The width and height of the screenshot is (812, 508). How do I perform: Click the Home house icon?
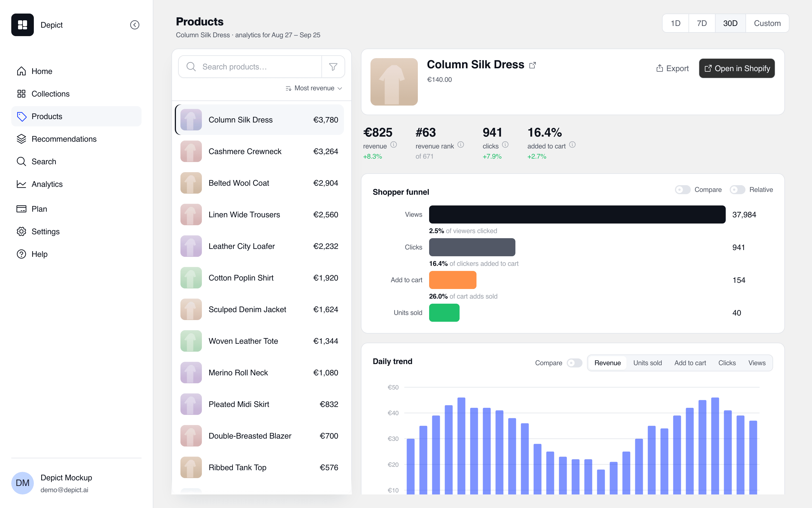click(x=21, y=71)
